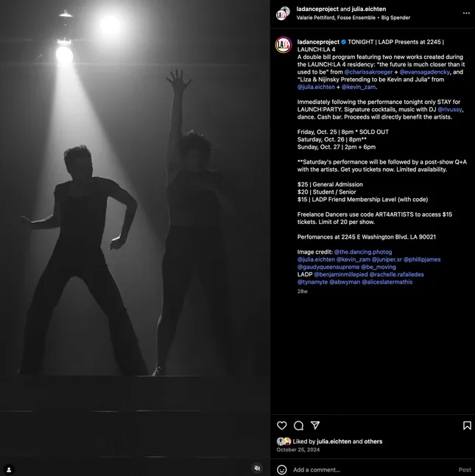Open comments with the speech bubble icon
Image resolution: width=475 pixels, height=476 pixels.
coord(298,426)
